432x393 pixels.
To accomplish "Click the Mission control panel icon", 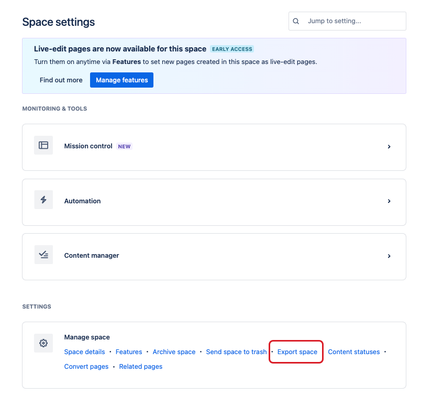I will [x=43, y=145].
